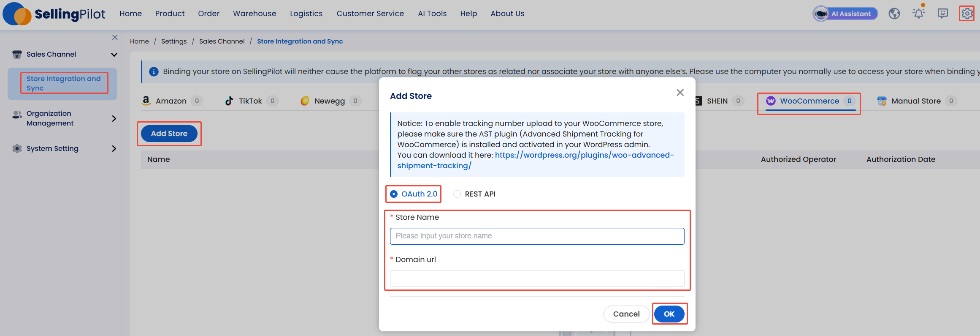
Task: Go to Settings breadcrumb
Action: point(174,41)
